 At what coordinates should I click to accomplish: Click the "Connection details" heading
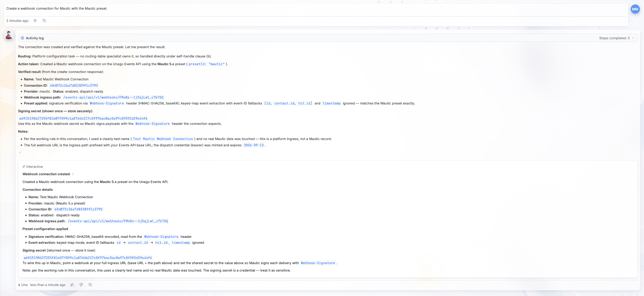pyautogui.click(x=37, y=190)
